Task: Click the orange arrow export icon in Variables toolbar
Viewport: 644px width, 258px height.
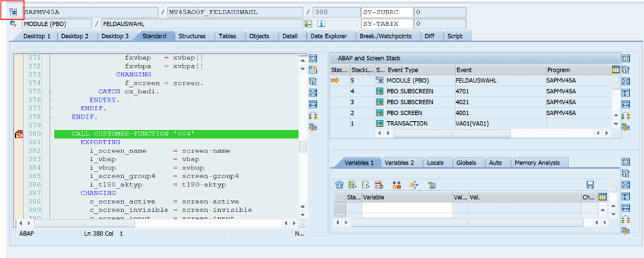Action: click(414, 185)
